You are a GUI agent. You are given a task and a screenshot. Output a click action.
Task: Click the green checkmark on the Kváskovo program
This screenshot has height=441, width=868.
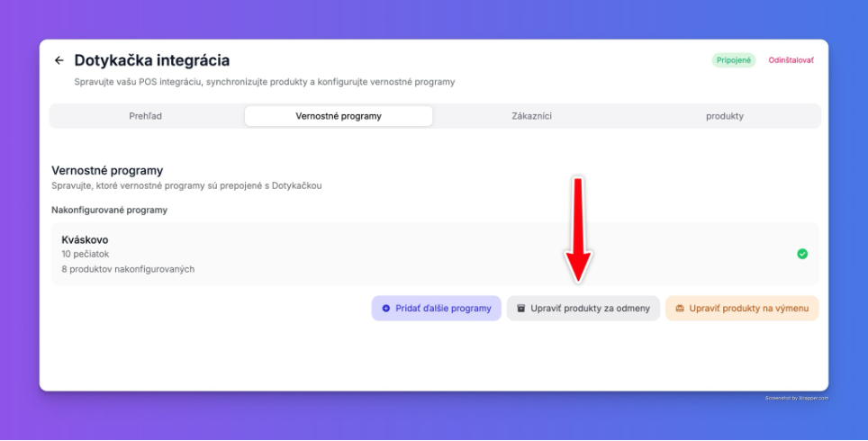click(802, 254)
